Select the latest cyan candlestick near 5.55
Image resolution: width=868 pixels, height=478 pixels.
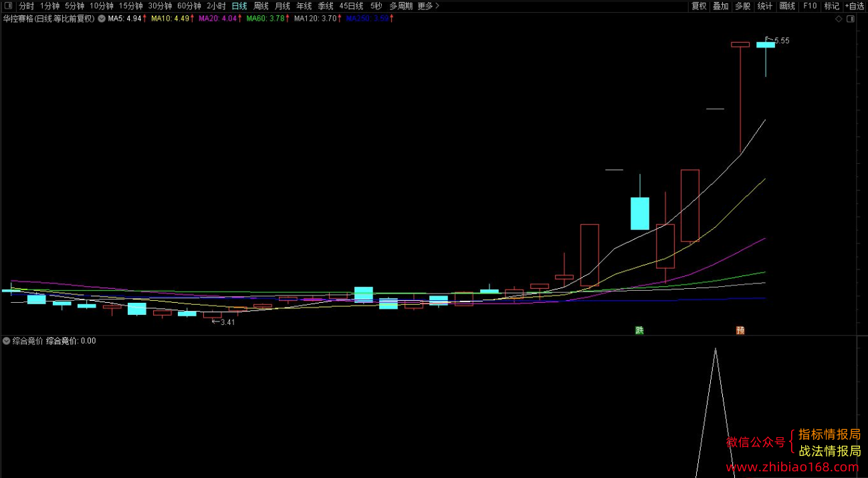(766, 45)
